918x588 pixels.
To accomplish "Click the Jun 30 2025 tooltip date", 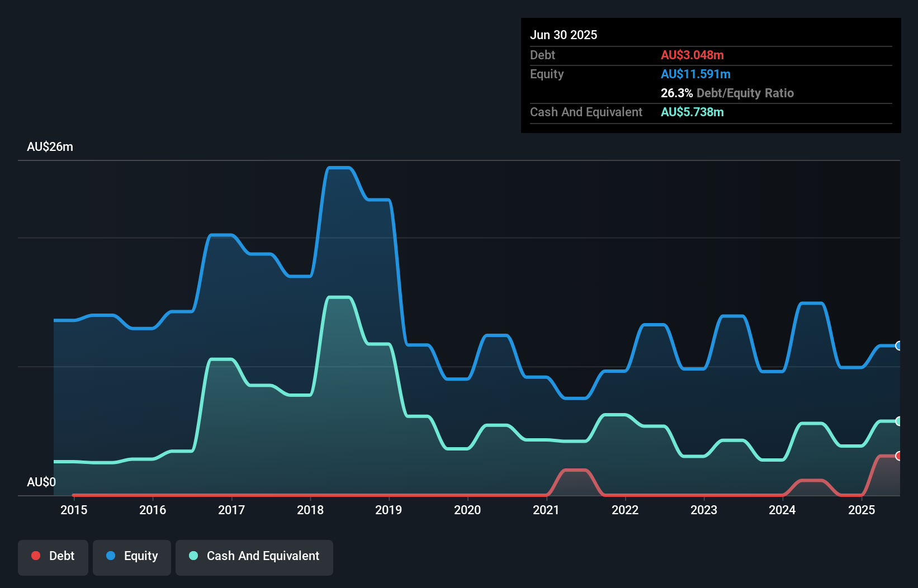I will [x=564, y=35].
